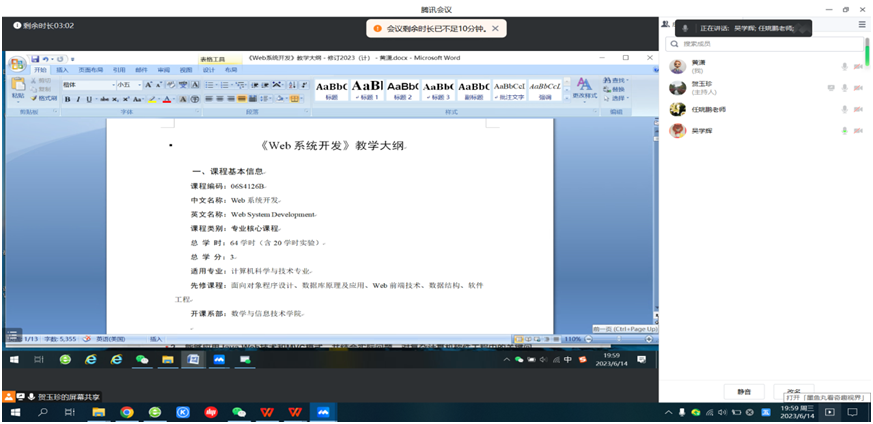
Task: Toggle bold formatting in Word ribbon
Action: (67, 100)
